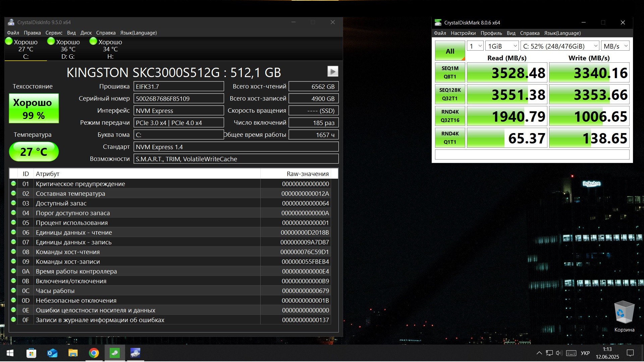This screenshot has width=644, height=362.
Task: Click the CrystalDiskInfo title bar app icon
Action: tap(11, 22)
